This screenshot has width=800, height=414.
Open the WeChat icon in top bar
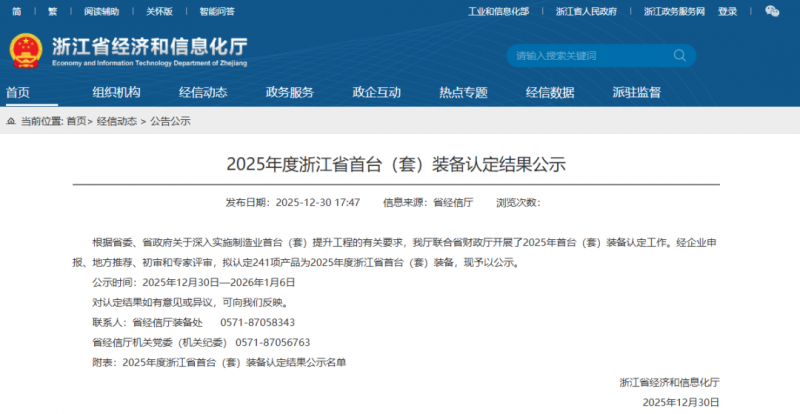pyautogui.click(x=772, y=11)
